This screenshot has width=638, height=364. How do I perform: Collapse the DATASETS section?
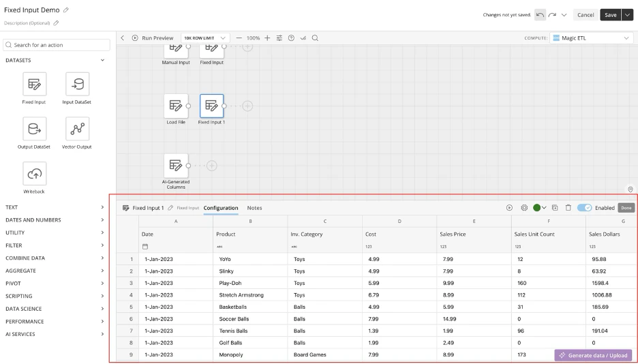pos(102,60)
